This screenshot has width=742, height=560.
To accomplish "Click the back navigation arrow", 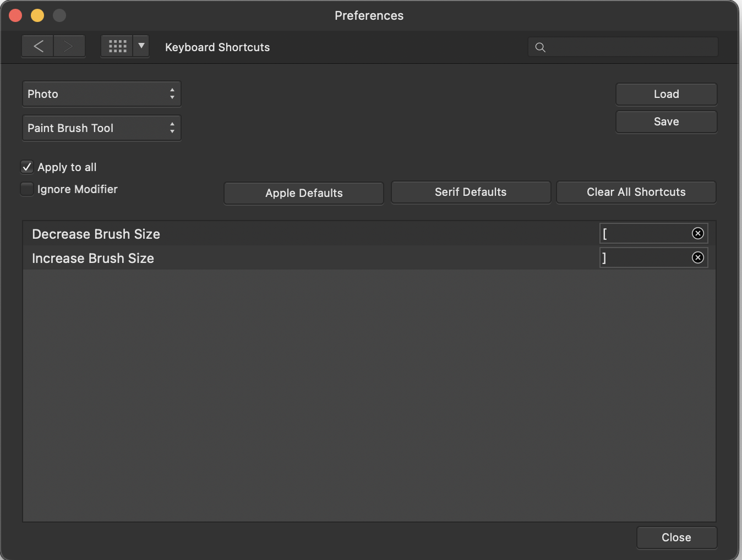I will click(x=37, y=46).
